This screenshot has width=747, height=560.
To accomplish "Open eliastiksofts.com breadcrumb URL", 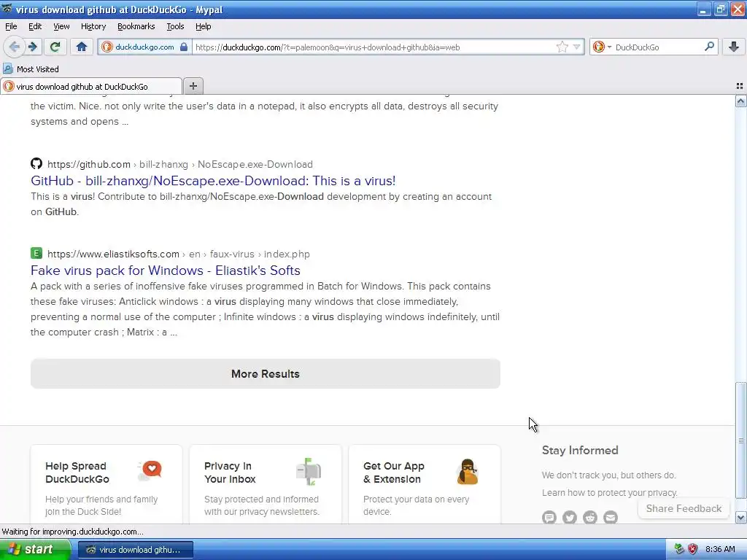I will click(x=179, y=254).
